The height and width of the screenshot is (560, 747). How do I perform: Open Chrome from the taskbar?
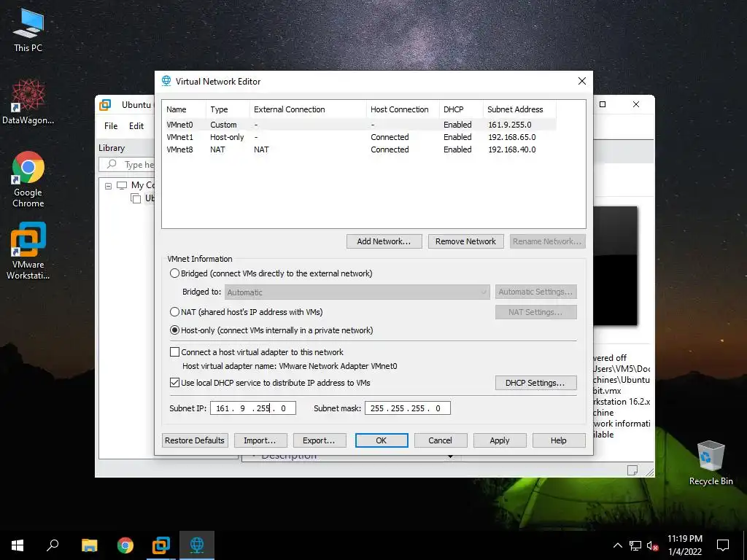[x=125, y=545]
